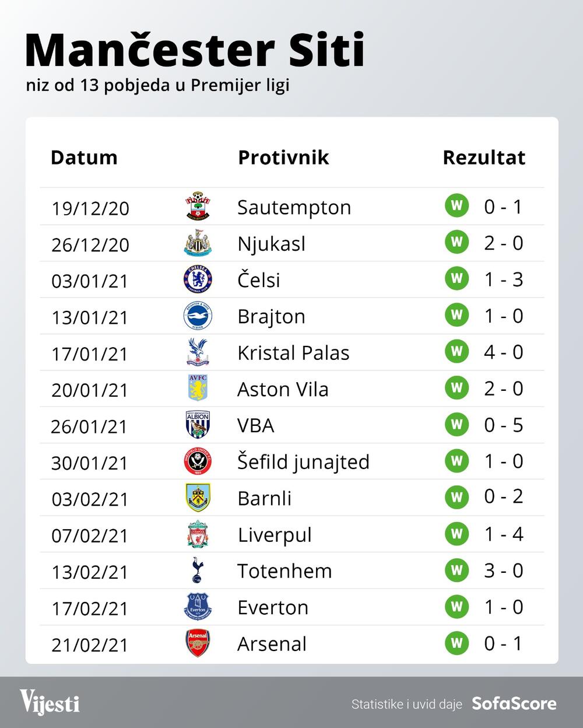Click the Aston Villa AVFC crest

pyautogui.click(x=198, y=388)
